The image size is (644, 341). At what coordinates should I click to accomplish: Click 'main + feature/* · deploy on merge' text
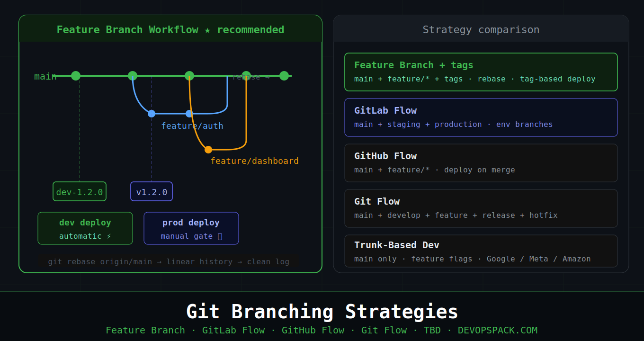click(435, 170)
